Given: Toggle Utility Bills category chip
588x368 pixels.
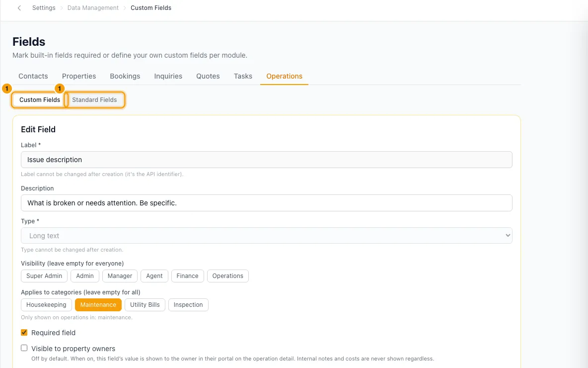Looking at the screenshot, I should [145, 305].
